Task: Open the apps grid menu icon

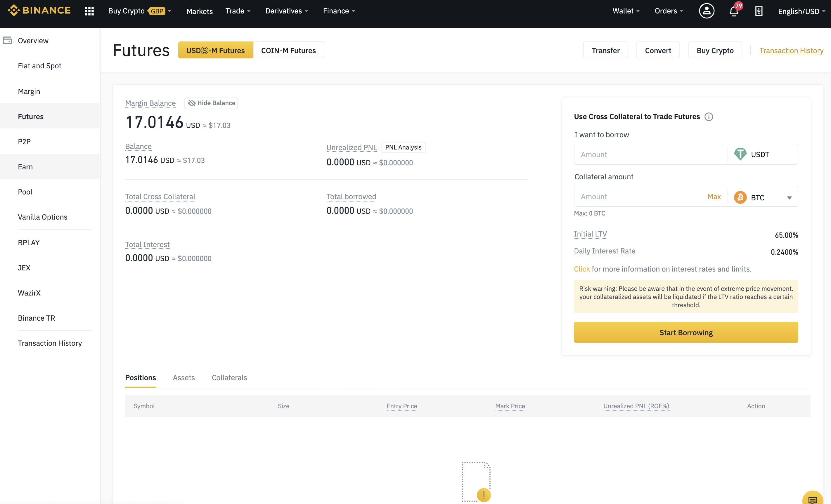Action: click(89, 11)
